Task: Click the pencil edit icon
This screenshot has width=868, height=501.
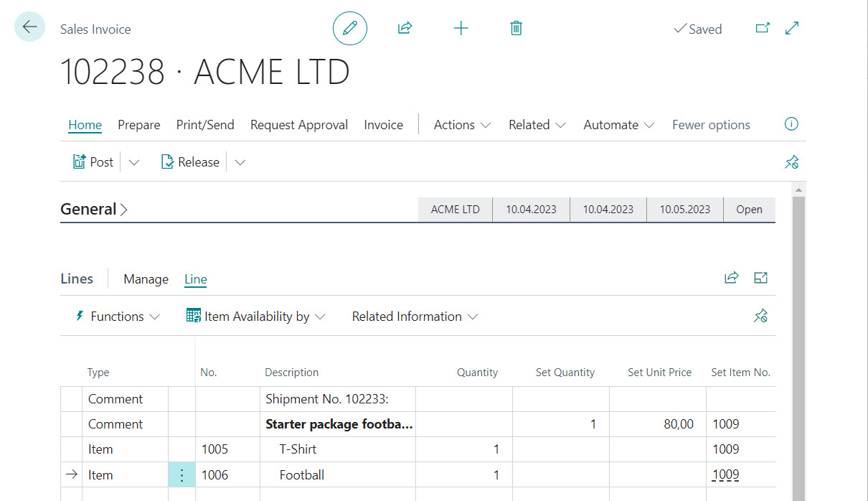Action: [350, 28]
